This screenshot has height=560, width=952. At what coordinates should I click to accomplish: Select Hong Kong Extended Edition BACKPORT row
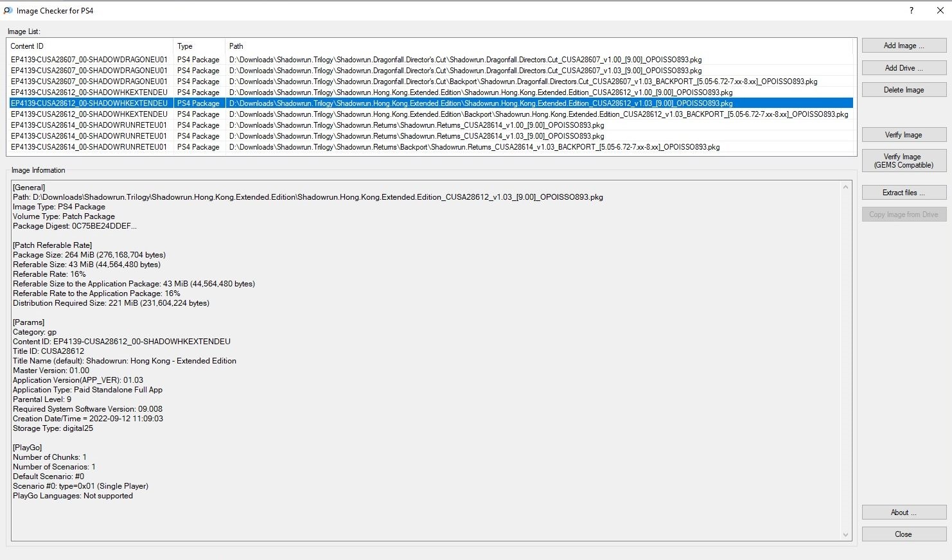pos(430,114)
